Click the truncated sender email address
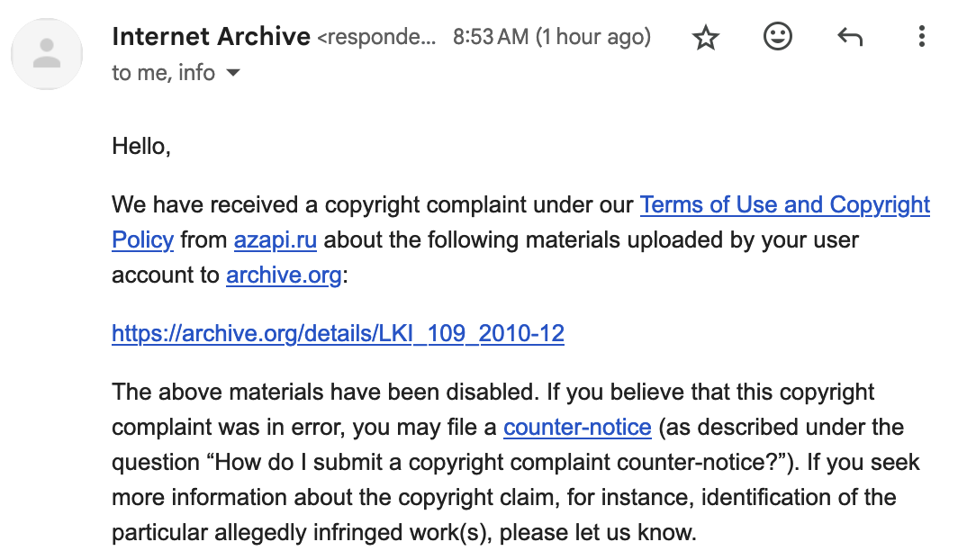This screenshot has height=560, width=967. (x=377, y=38)
